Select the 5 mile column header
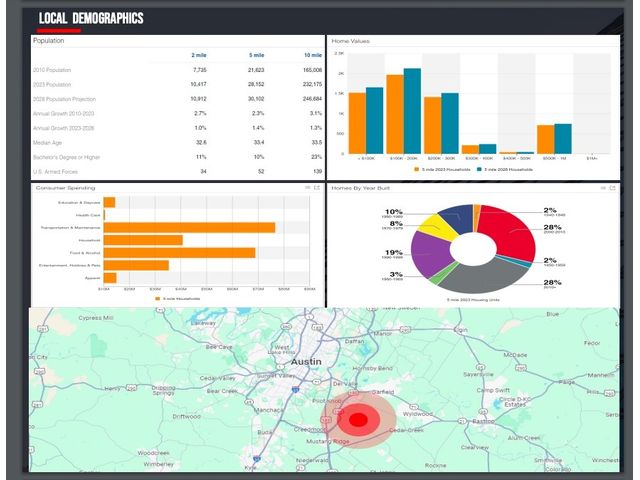640x480 pixels. [x=257, y=55]
